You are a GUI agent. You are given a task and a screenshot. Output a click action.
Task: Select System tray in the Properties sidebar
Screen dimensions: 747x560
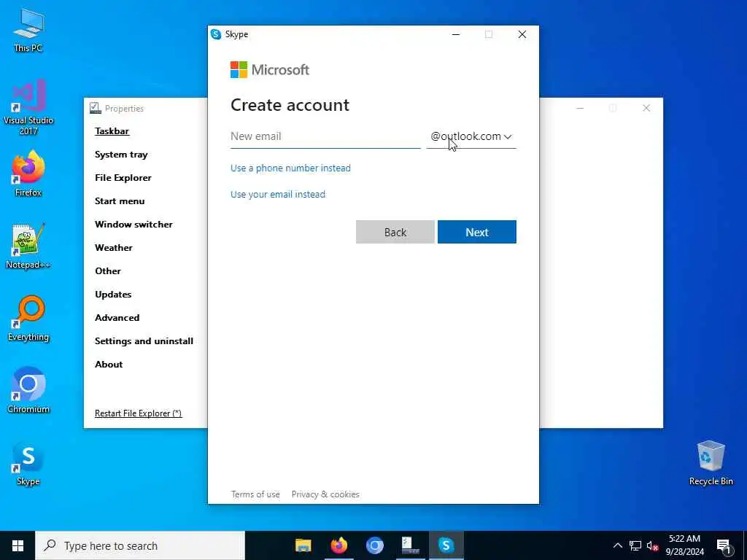tap(121, 155)
